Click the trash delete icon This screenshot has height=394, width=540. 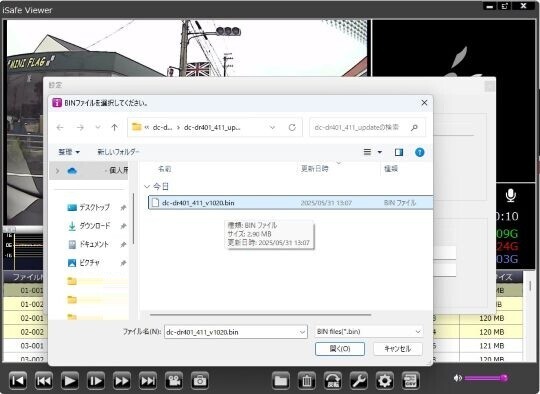pos(307,381)
